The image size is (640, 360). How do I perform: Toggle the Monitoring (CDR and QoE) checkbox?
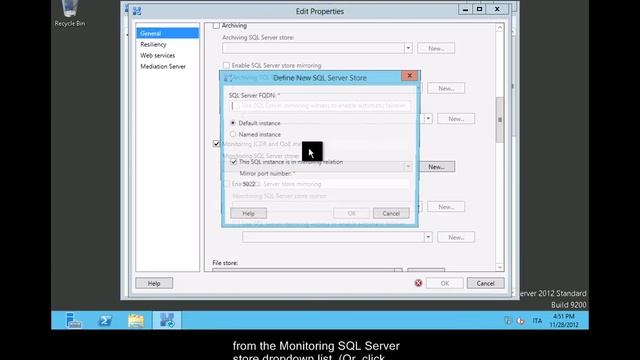tap(216, 144)
